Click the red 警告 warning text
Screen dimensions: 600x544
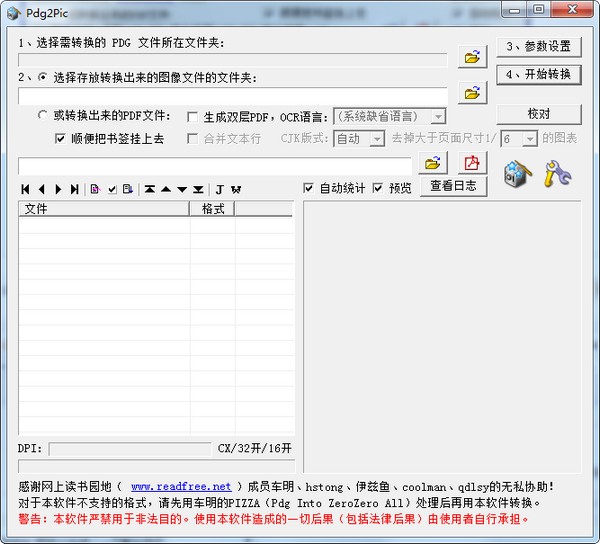[x=273, y=519]
